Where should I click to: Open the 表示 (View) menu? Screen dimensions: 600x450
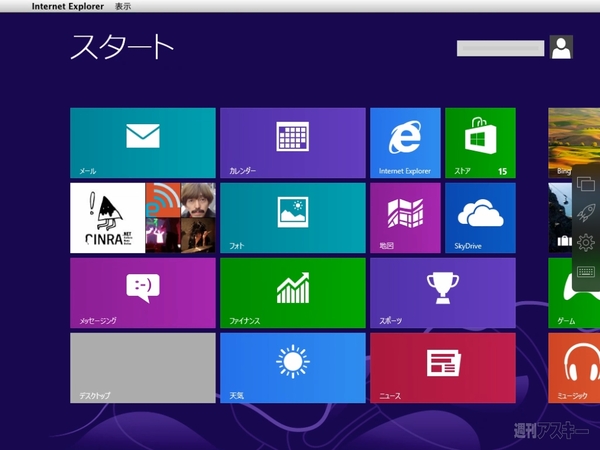(123, 7)
